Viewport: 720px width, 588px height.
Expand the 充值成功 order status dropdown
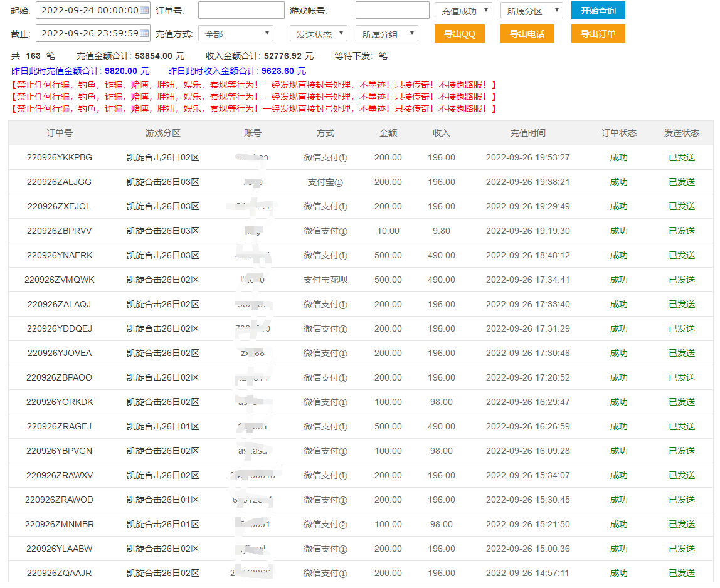[x=463, y=10]
